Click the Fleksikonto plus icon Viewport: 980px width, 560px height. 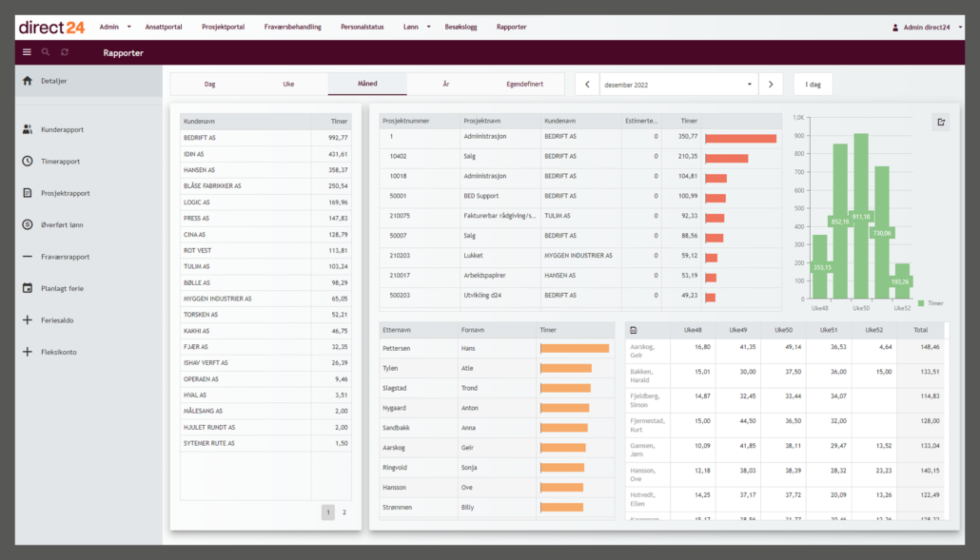point(28,352)
